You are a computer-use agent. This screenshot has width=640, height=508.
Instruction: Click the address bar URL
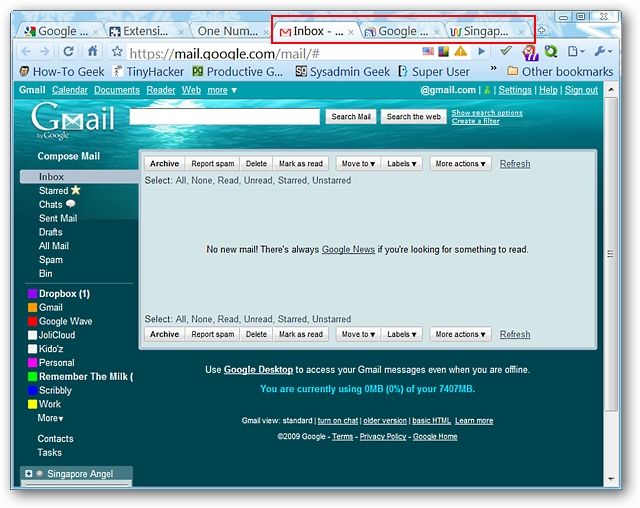[x=224, y=53]
